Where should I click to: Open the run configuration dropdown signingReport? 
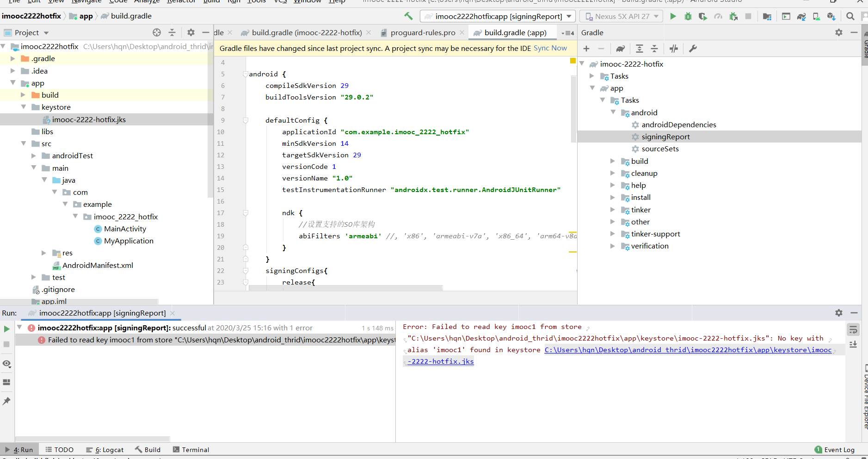click(498, 16)
